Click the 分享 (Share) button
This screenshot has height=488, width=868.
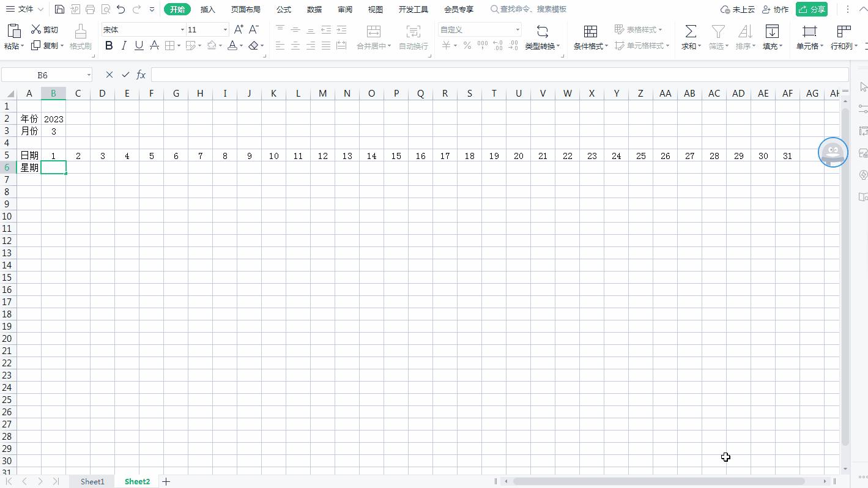tap(812, 9)
